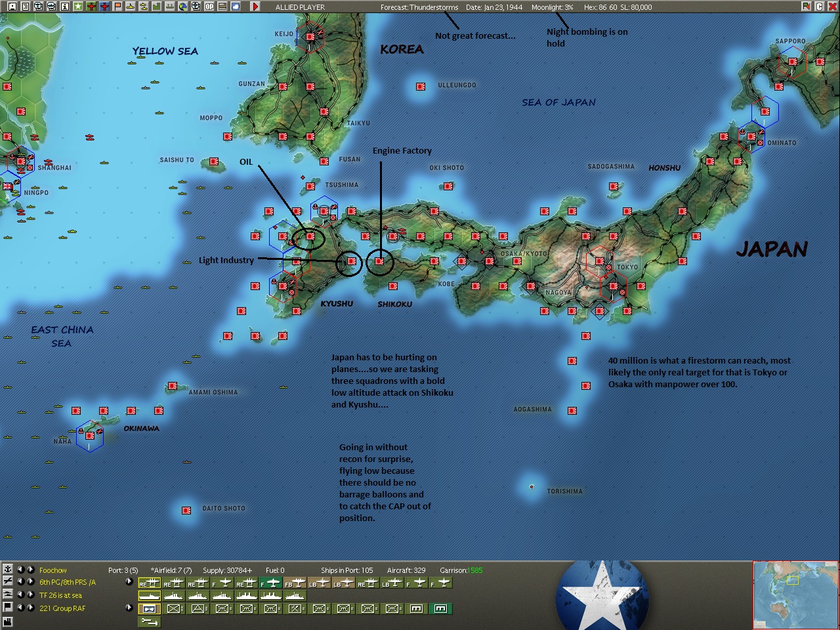
Task: Click the wrench icon below ground units
Action: pyautogui.click(x=149, y=621)
